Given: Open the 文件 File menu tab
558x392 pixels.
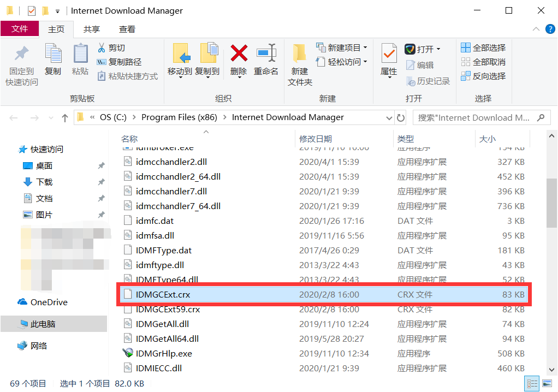Looking at the screenshot, I should [20, 29].
